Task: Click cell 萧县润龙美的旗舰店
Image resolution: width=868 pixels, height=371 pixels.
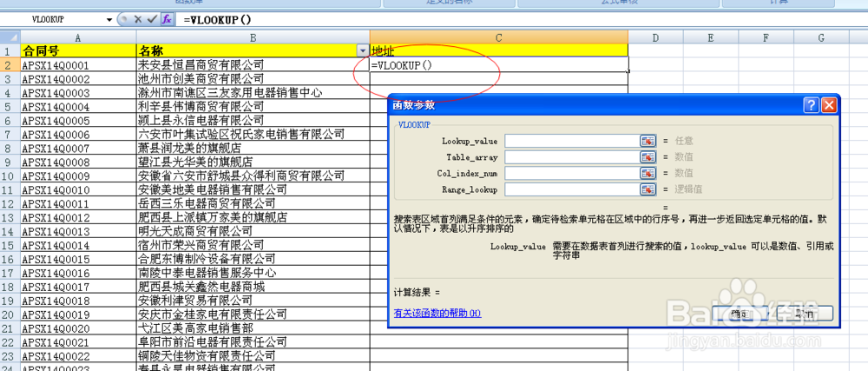Action: 253,148
